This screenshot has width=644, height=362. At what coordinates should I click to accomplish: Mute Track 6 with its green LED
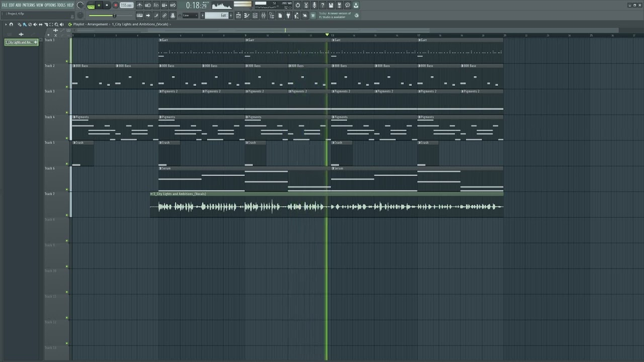tap(67, 190)
